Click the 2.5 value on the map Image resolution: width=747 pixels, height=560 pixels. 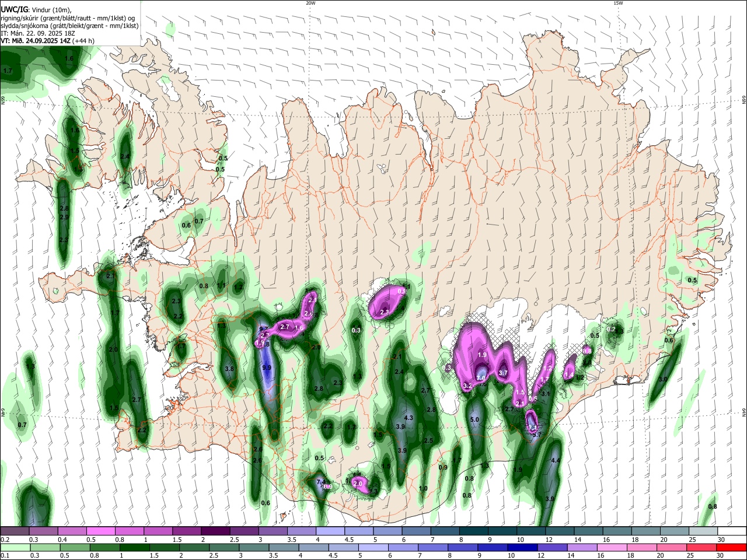[x=428, y=440]
